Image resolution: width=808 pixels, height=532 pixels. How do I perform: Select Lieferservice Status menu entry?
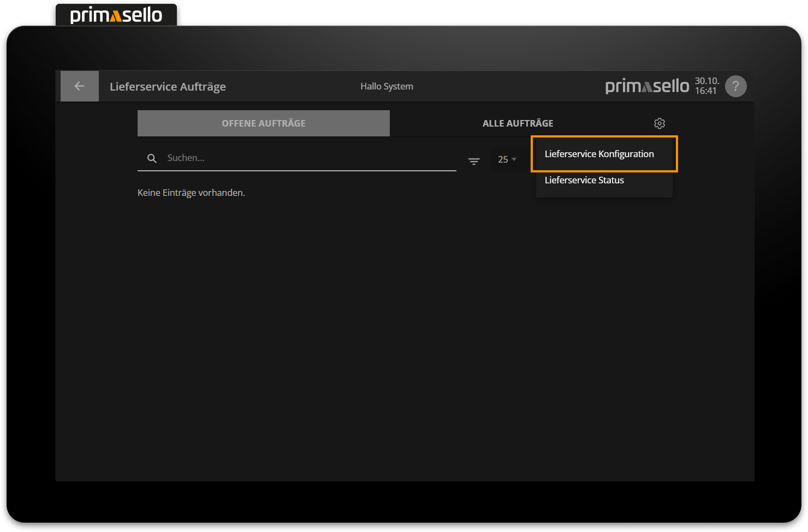point(584,180)
